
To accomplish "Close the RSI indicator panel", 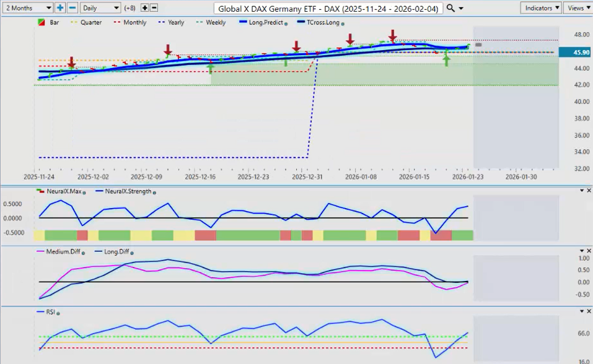I will tap(589, 311).
